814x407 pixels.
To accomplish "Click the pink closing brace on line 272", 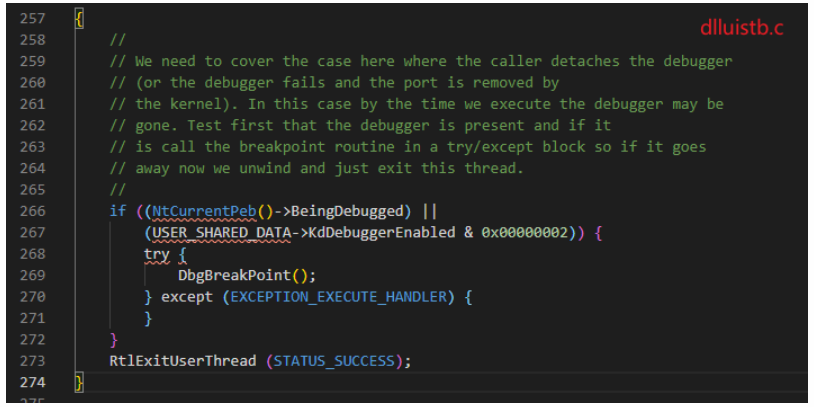I will click(x=114, y=340).
